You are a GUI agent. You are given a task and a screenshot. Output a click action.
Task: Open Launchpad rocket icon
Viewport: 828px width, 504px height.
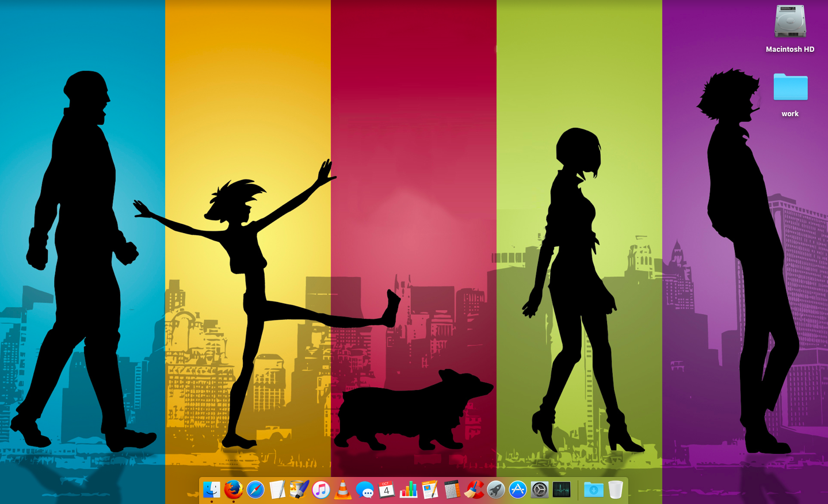[496, 490]
